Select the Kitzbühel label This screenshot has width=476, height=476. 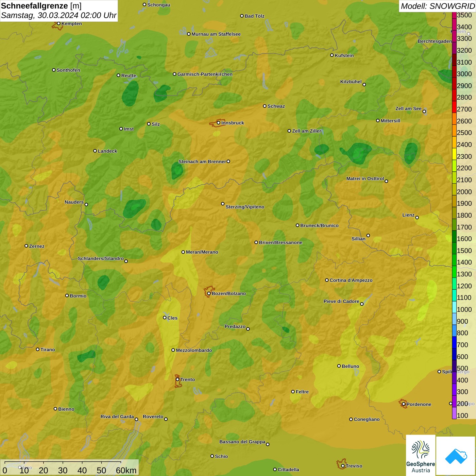pos(351,82)
